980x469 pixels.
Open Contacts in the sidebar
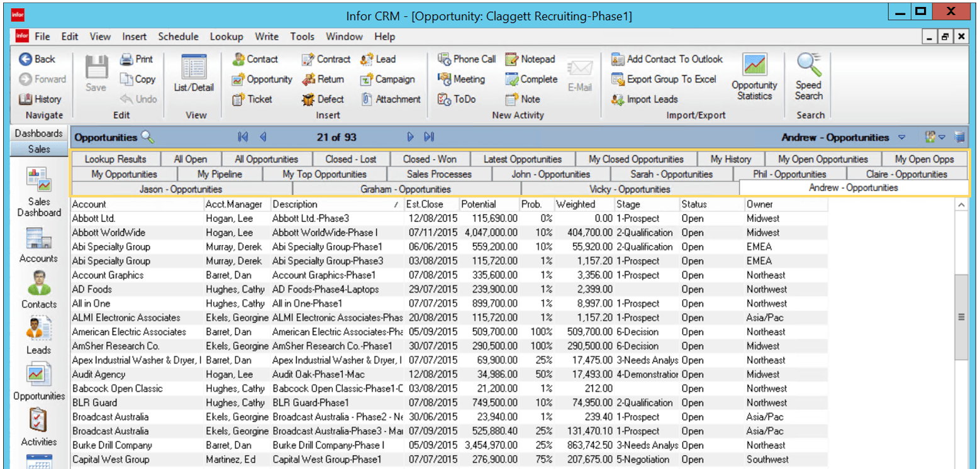(x=39, y=290)
